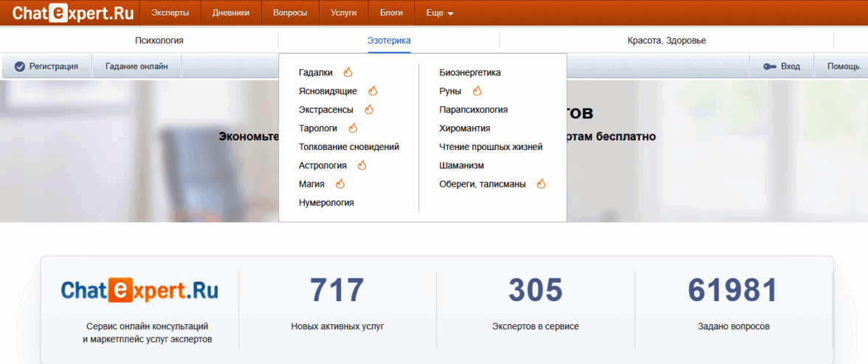Click the 305 experts counter

535,290
